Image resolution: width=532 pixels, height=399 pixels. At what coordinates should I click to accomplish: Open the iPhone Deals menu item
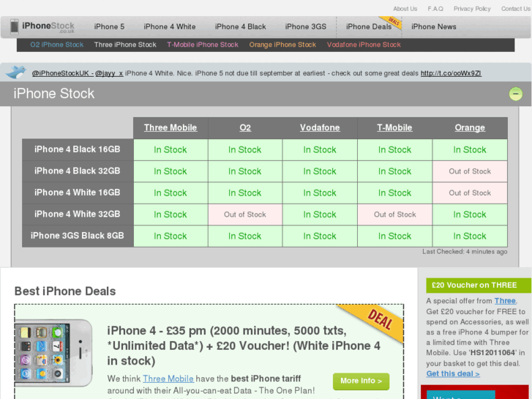(369, 26)
